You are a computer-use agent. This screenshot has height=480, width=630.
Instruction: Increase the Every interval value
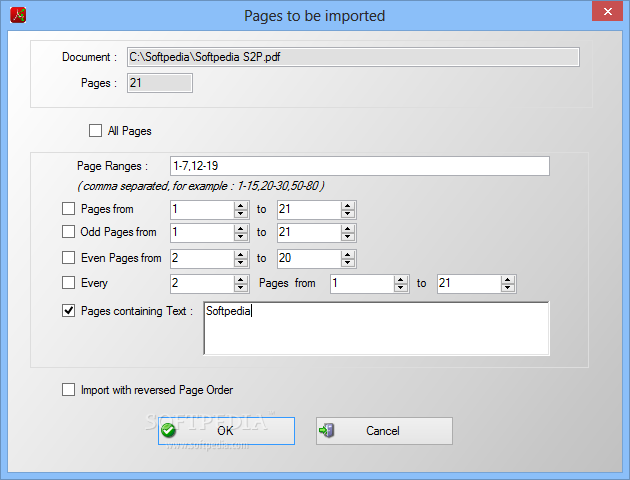[241, 280]
